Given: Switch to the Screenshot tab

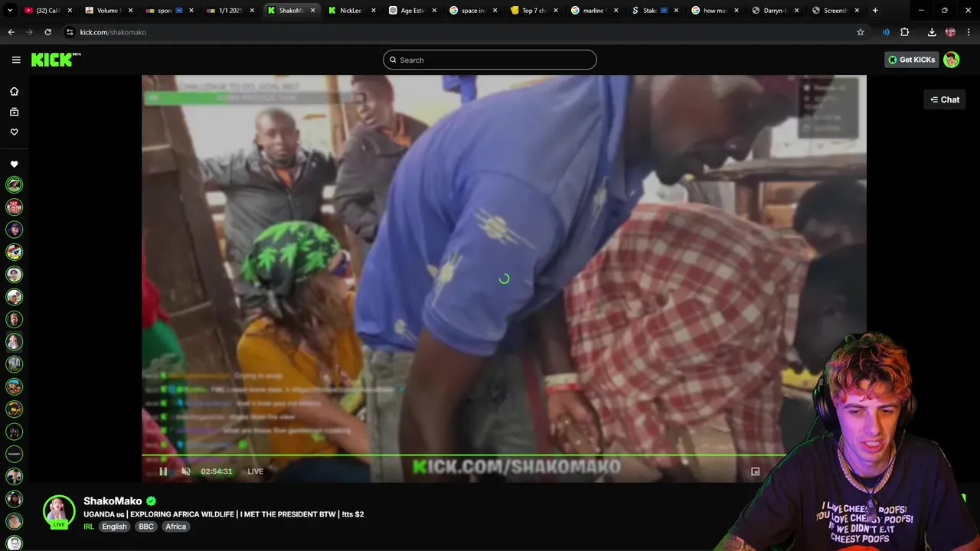Looking at the screenshot, I should (835, 11).
